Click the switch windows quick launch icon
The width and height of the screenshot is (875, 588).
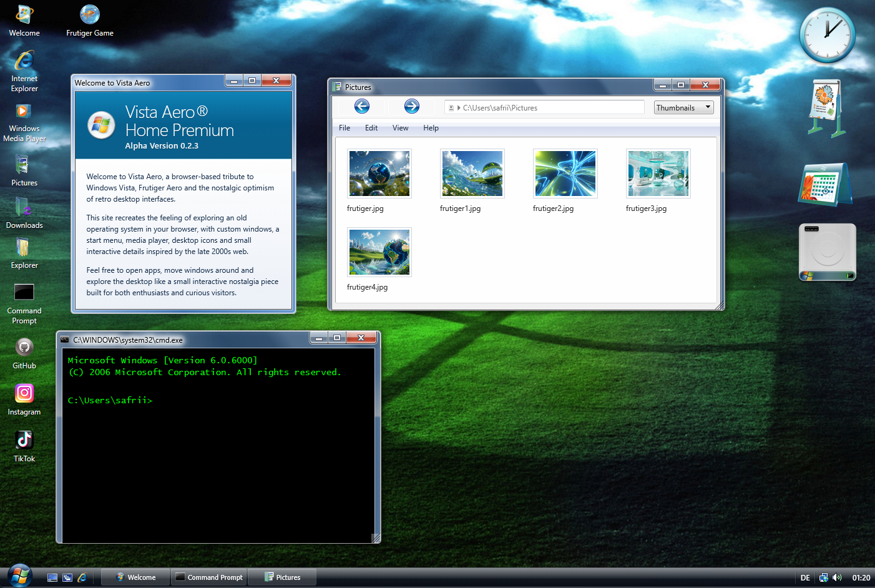pyautogui.click(x=67, y=578)
